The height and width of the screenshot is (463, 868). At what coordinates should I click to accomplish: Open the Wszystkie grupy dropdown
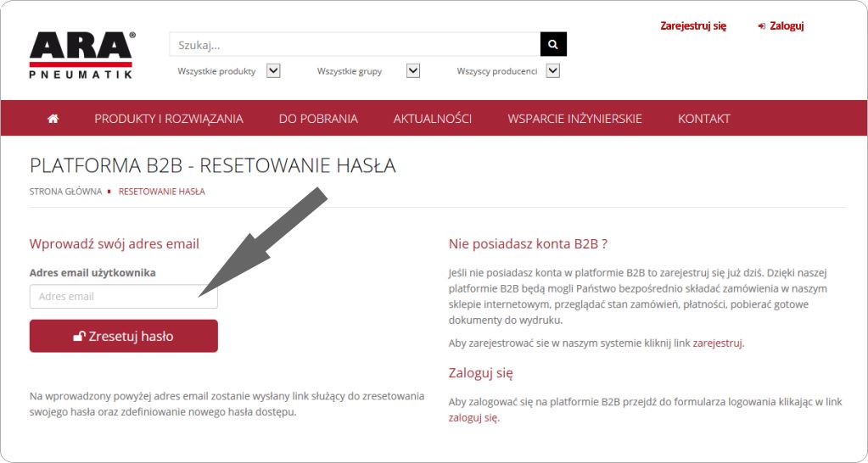[x=413, y=70]
